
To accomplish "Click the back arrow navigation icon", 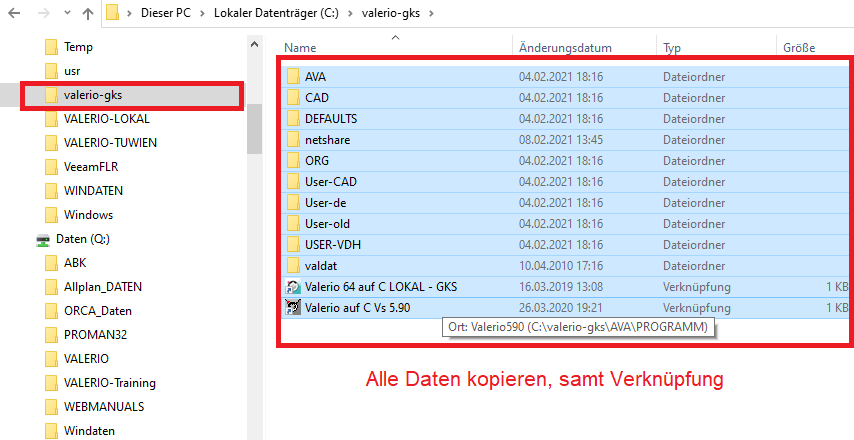I will pos(14,14).
